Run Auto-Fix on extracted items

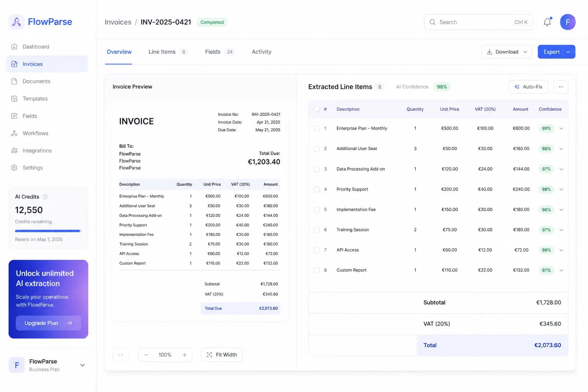(x=528, y=87)
